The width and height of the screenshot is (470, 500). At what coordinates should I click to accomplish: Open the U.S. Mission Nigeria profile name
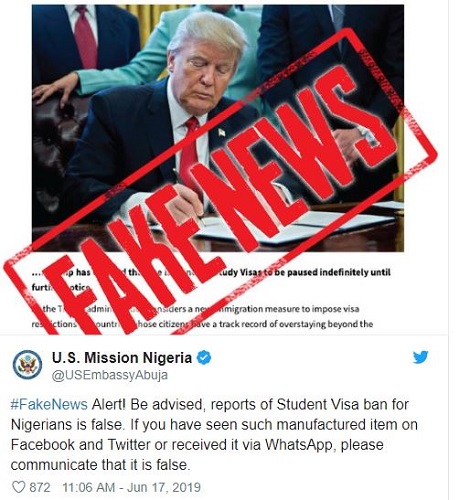tap(122, 358)
